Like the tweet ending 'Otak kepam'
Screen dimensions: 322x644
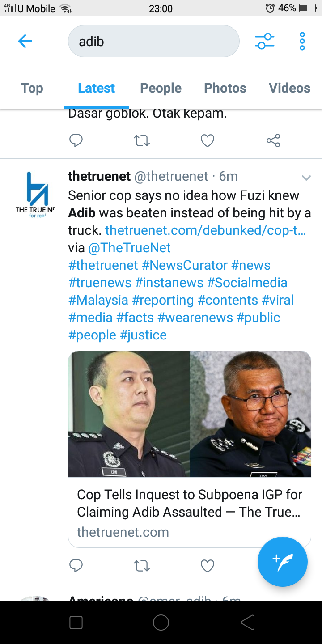point(208,141)
